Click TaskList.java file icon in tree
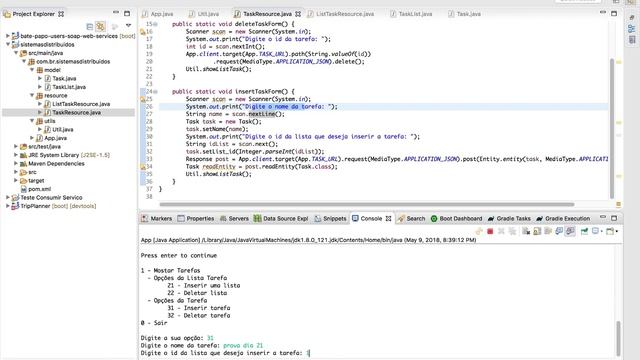640x360 pixels. coord(48,87)
